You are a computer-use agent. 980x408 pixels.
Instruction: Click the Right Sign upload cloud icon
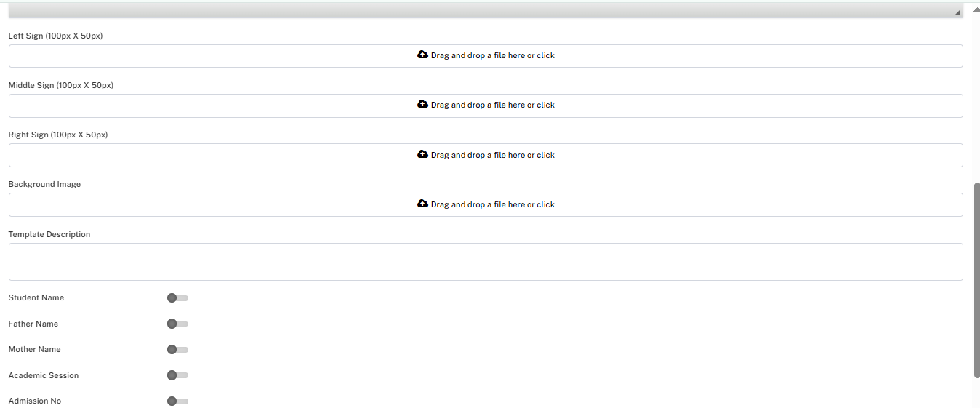[422, 154]
